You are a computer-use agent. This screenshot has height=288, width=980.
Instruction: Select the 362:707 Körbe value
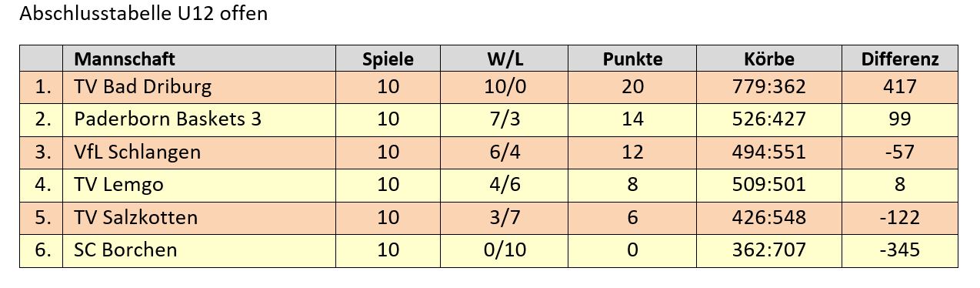point(769,250)
